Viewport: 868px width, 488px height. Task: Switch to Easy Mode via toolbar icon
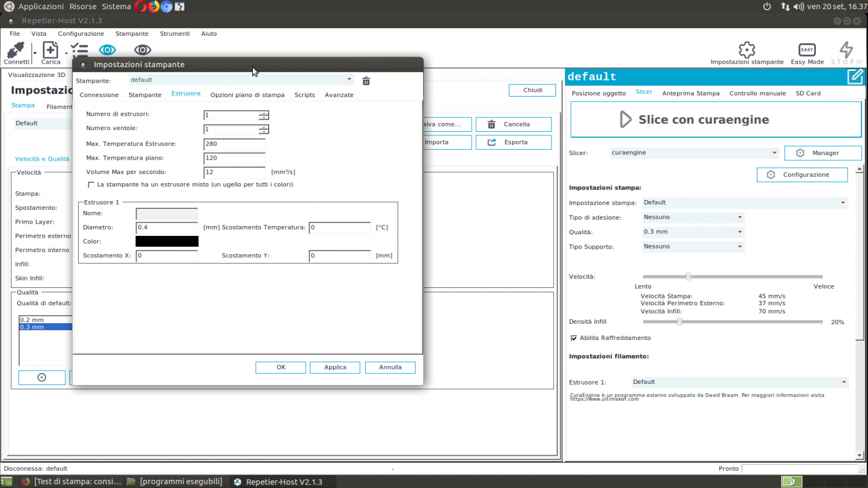(807, 50)
